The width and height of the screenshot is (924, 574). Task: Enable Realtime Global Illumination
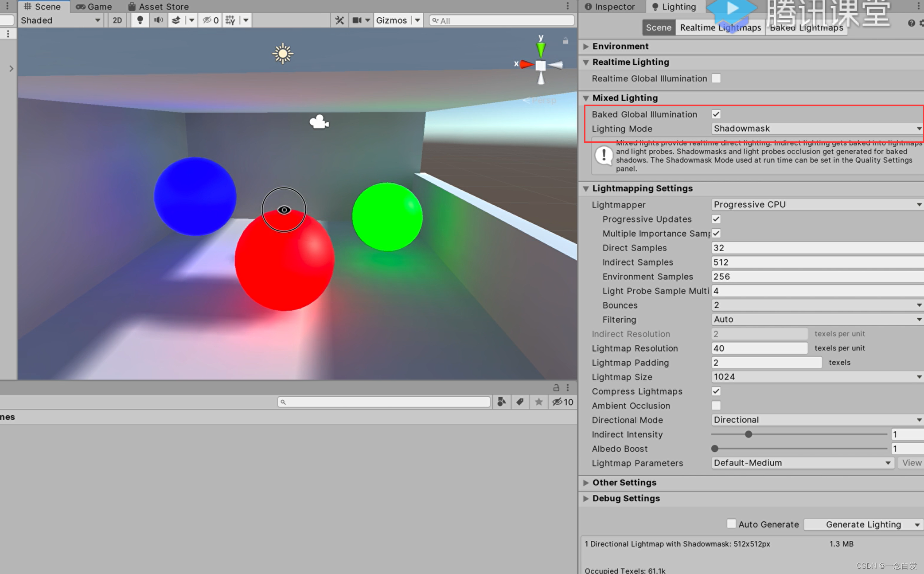[x=716, y=78]
